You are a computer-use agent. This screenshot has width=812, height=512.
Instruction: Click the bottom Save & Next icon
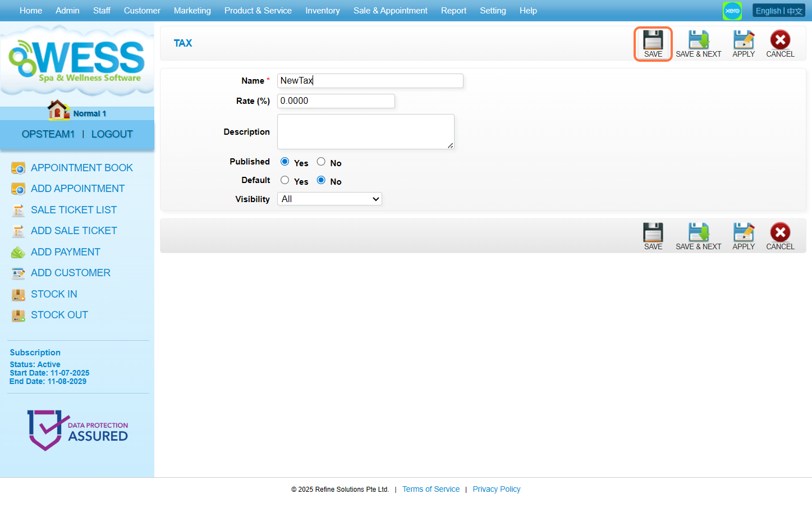coord(698,232)
